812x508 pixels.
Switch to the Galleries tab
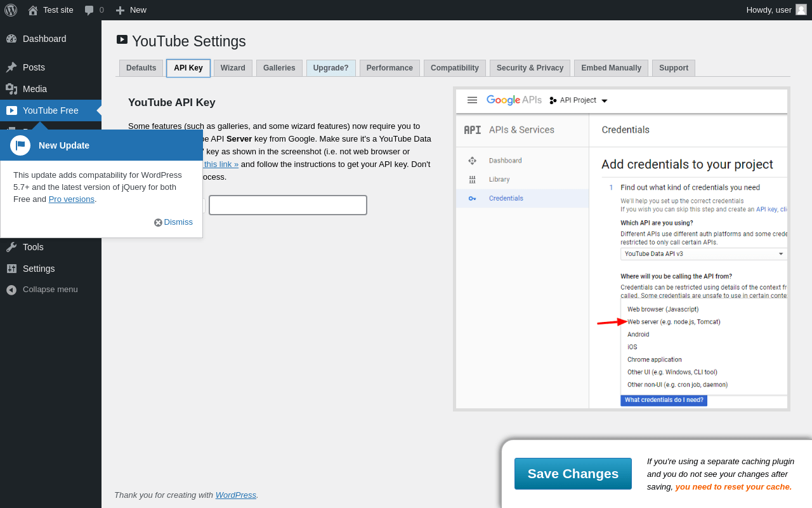(279, 68)
